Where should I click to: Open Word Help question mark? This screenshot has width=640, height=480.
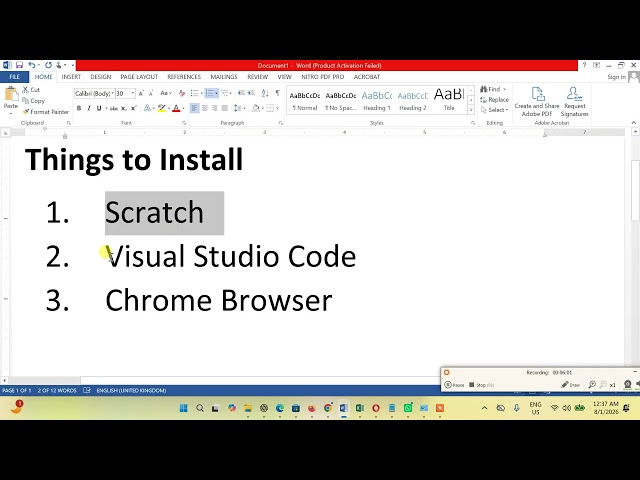(584, 65)
